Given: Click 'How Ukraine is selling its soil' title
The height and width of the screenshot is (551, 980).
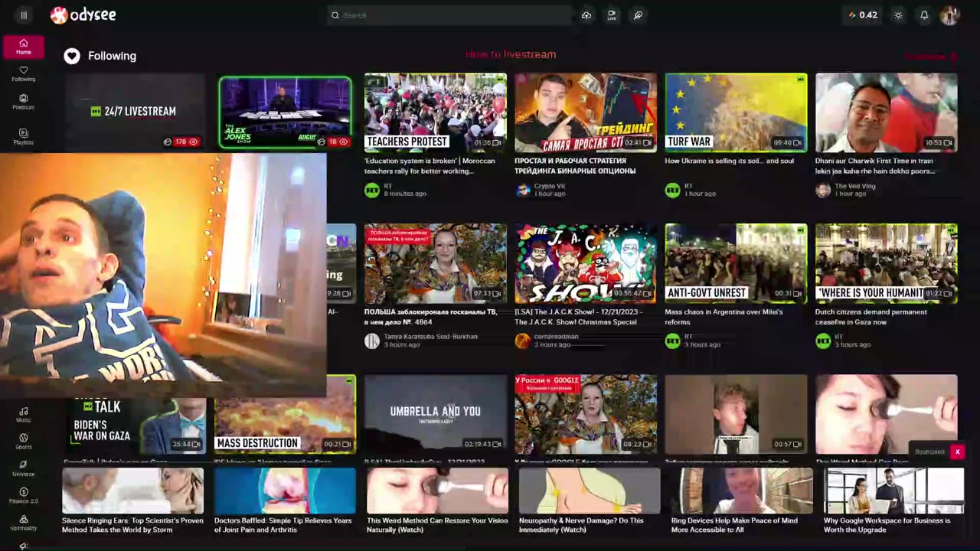Looking at the screenshot, I should click(x=730, y=161).
